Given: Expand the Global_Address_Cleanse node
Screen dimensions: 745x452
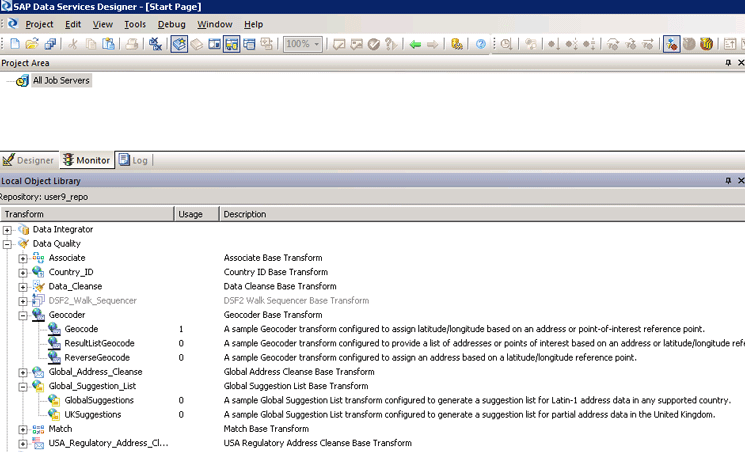Looking at the screenshot, I should pos(23,373).
